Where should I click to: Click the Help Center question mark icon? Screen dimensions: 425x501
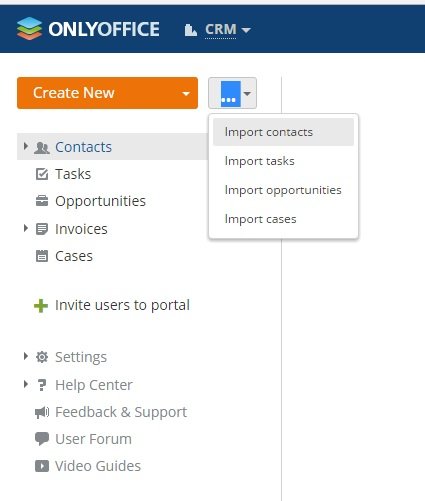click(x=42, y=385)
